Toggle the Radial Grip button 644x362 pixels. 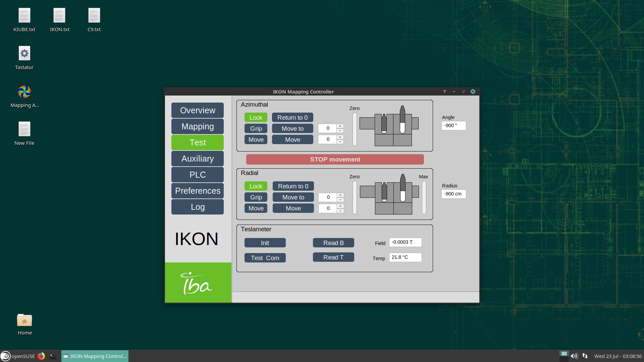pos(256,197)
